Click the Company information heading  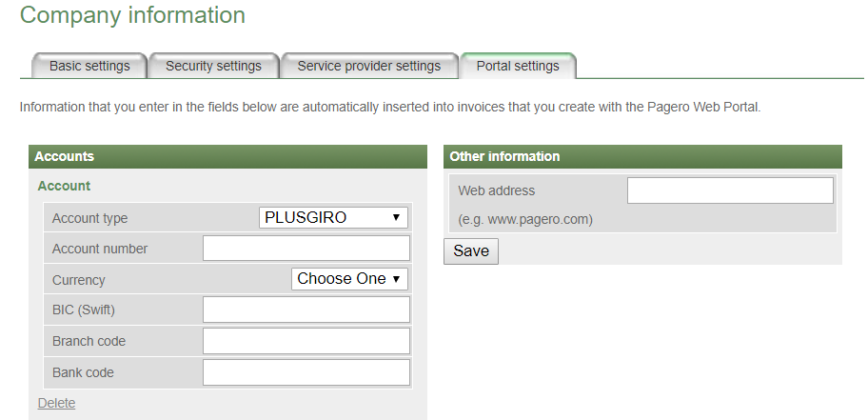point(133,15)
